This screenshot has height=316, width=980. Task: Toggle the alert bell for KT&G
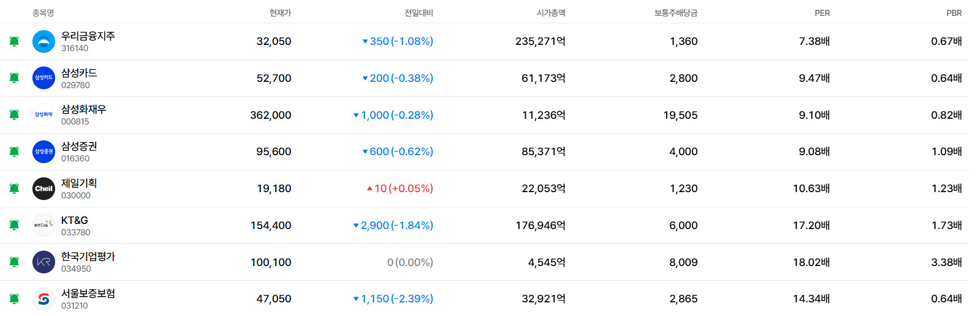[x=14, y=225]
